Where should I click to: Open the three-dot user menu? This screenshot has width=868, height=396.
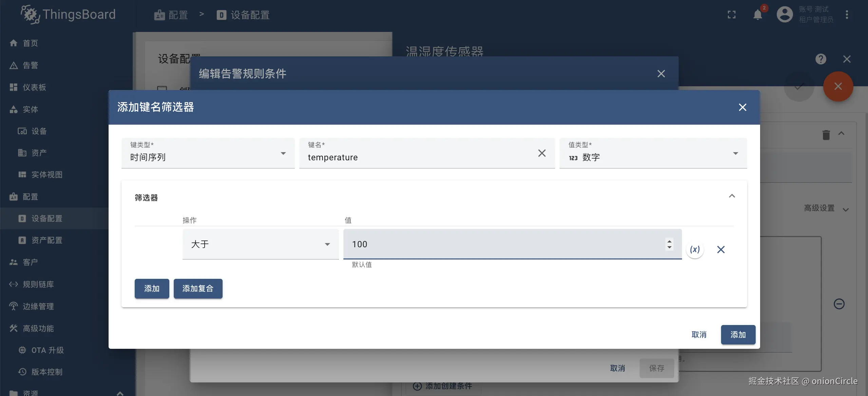847,15
